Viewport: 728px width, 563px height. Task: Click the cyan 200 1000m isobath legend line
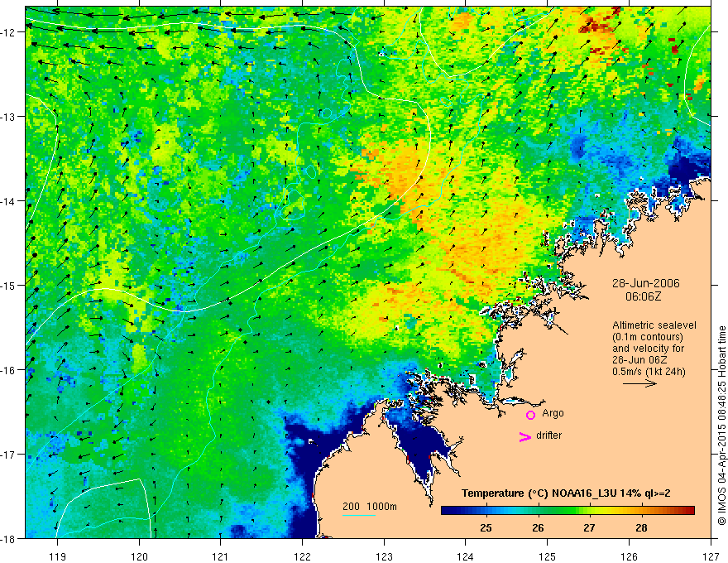tap(359, 515)
